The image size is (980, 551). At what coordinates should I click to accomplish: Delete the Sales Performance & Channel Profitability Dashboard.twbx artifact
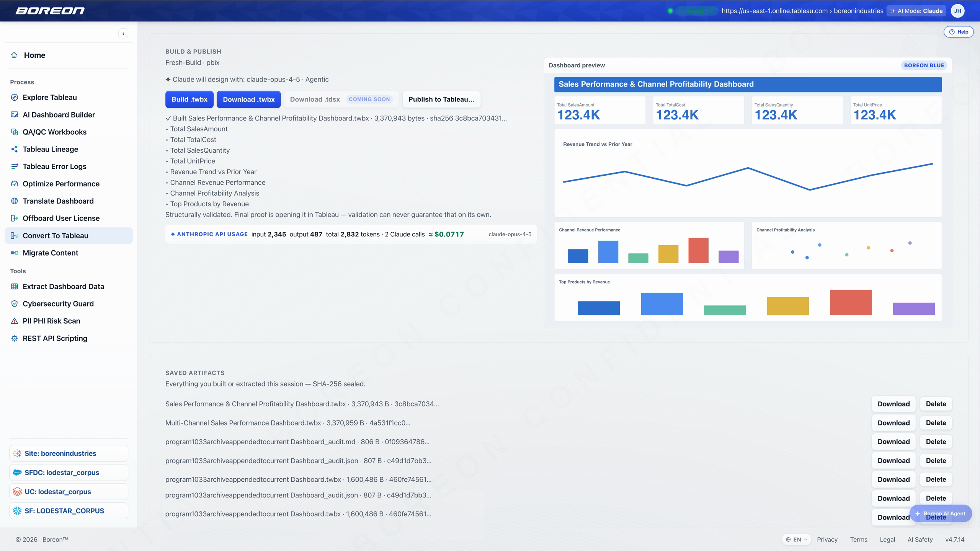(x=936, y=404)
